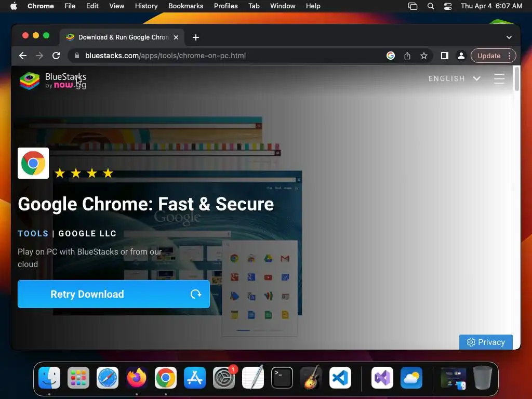532x399 pixels.
Task: Open Visual Studio from the Dock
Action: (382, 378)
